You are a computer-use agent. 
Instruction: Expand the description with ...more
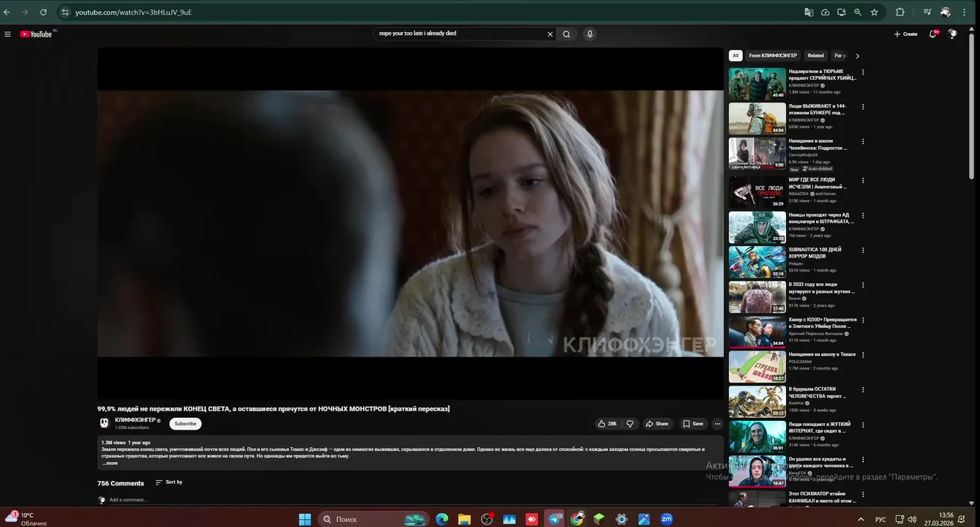(x=110, y=463)
